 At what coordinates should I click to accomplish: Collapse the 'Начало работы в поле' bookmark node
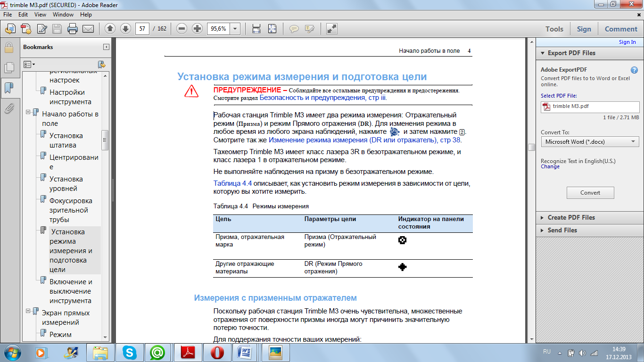point(28,112)
